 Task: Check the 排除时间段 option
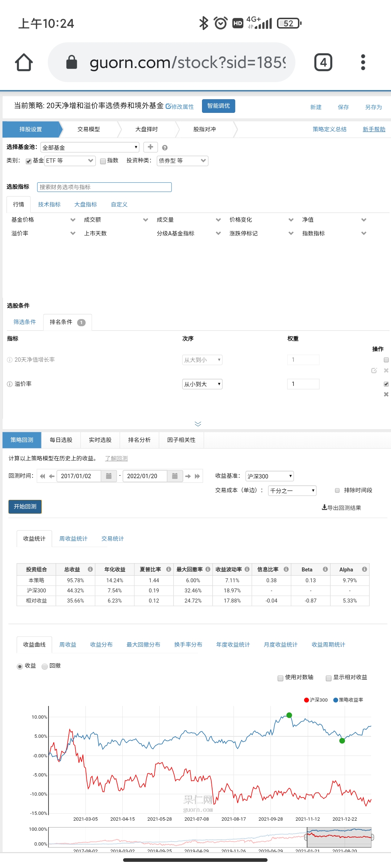pos(337,490)
